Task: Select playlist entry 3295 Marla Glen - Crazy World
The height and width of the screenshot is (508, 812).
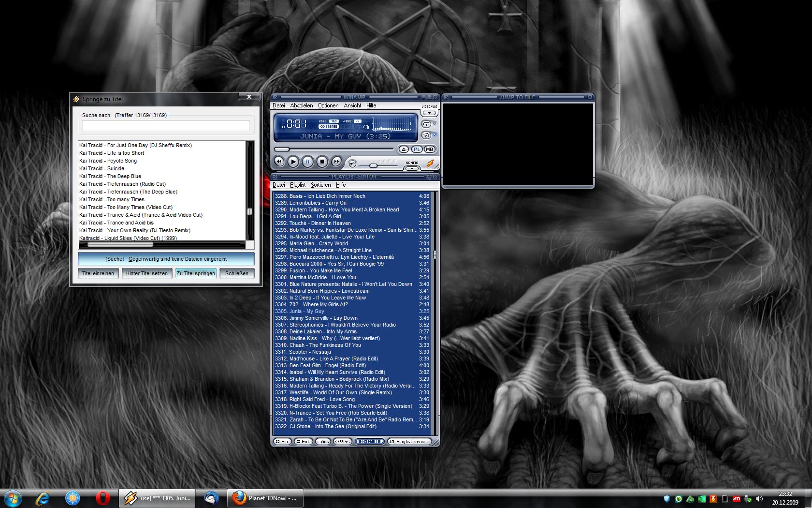Action: click(x=352, y=243)
